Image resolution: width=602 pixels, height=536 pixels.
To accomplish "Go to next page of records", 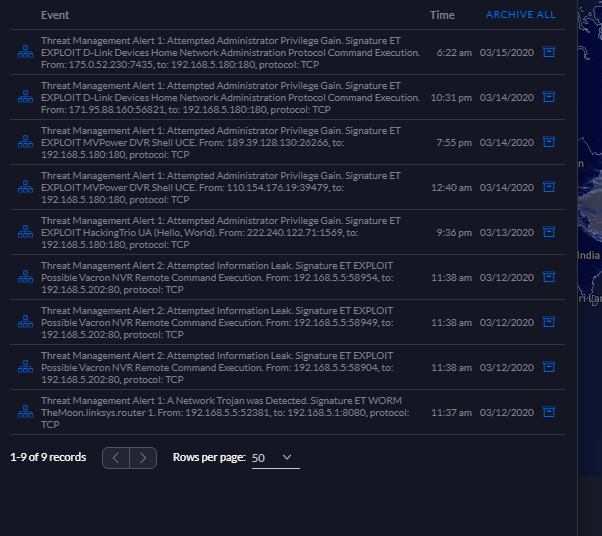I will tap(143, 458).
